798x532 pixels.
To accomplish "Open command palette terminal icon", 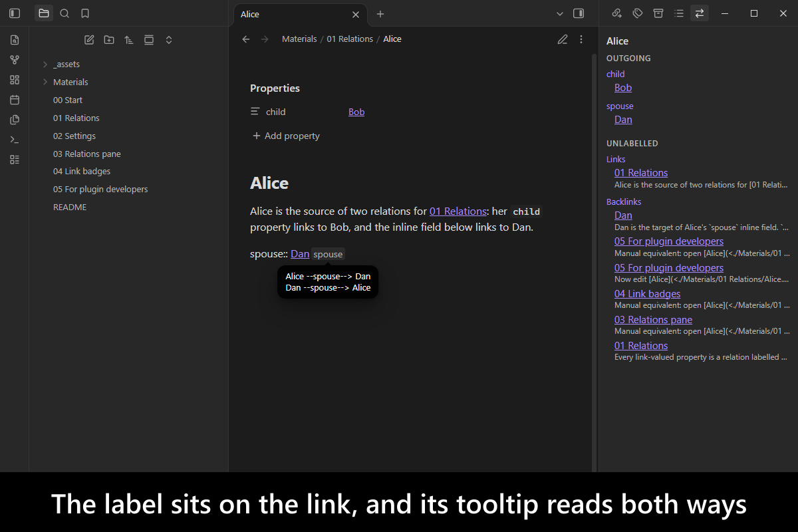I will point(15,140).
